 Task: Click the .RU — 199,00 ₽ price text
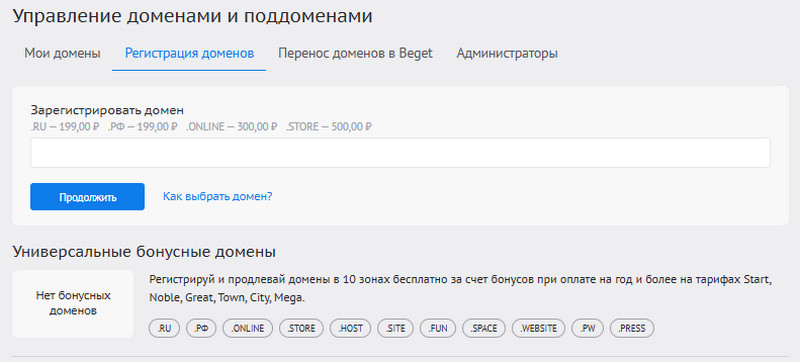(65, 126)
